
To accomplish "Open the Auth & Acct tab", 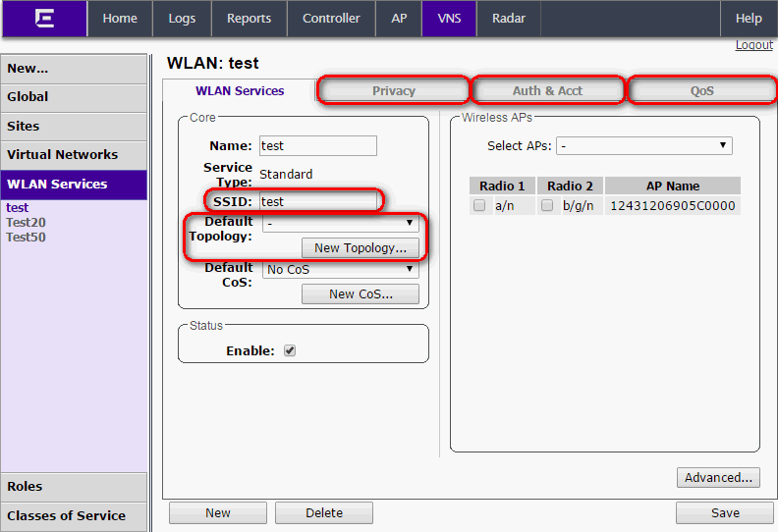I will [x=547, y=91].
